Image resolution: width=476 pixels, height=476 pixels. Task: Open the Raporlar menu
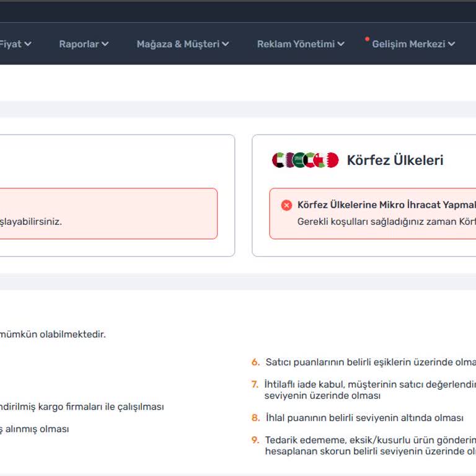(x=84, y=44)
